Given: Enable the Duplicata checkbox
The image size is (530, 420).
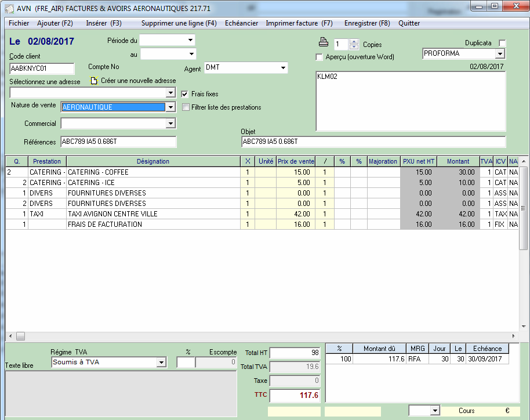Looking at the screenshot, I should click(502, 44).
